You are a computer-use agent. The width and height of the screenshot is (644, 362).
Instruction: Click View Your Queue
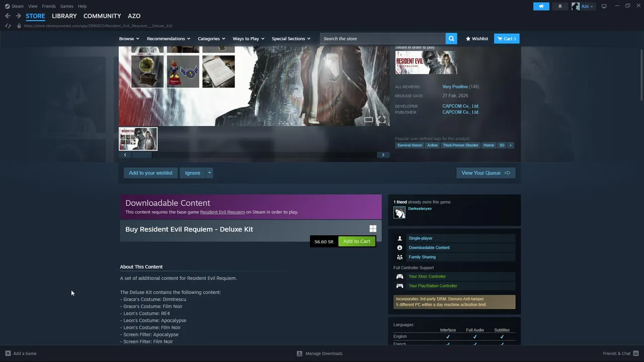point(486,173)
